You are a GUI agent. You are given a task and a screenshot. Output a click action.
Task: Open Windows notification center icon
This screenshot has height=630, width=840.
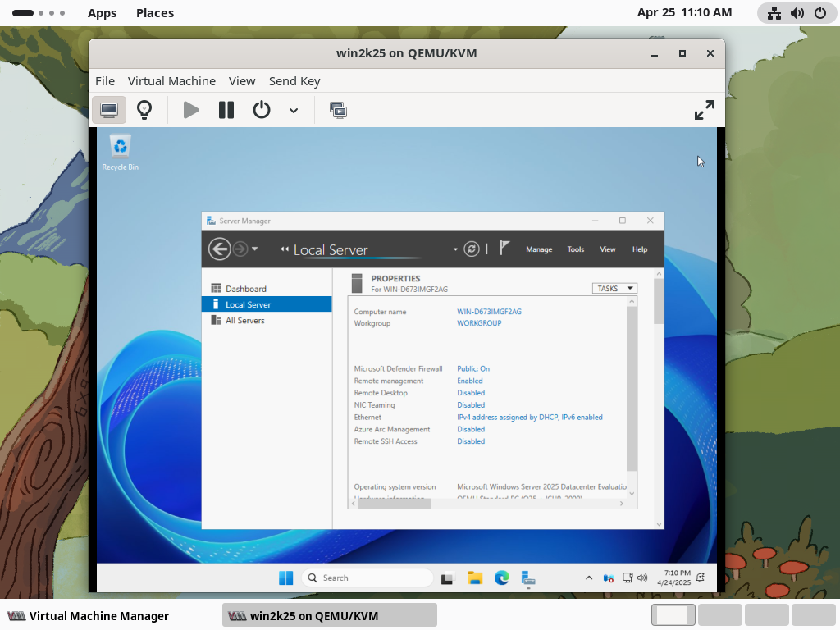pos(701,577)
